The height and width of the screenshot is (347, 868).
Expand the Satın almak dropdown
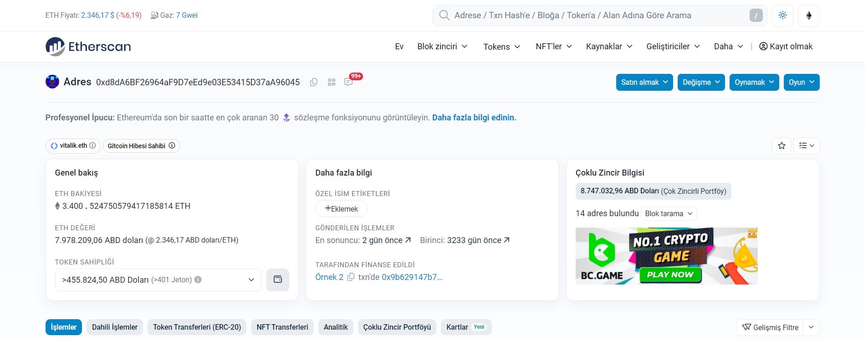pyautogui.click(x=644, y=82)
